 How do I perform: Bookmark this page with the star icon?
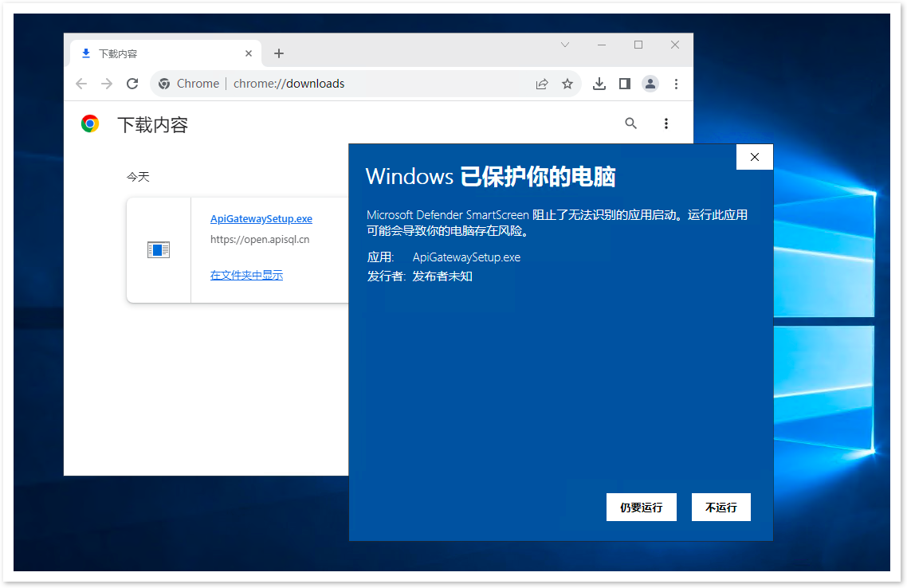(x=567, y=84)
